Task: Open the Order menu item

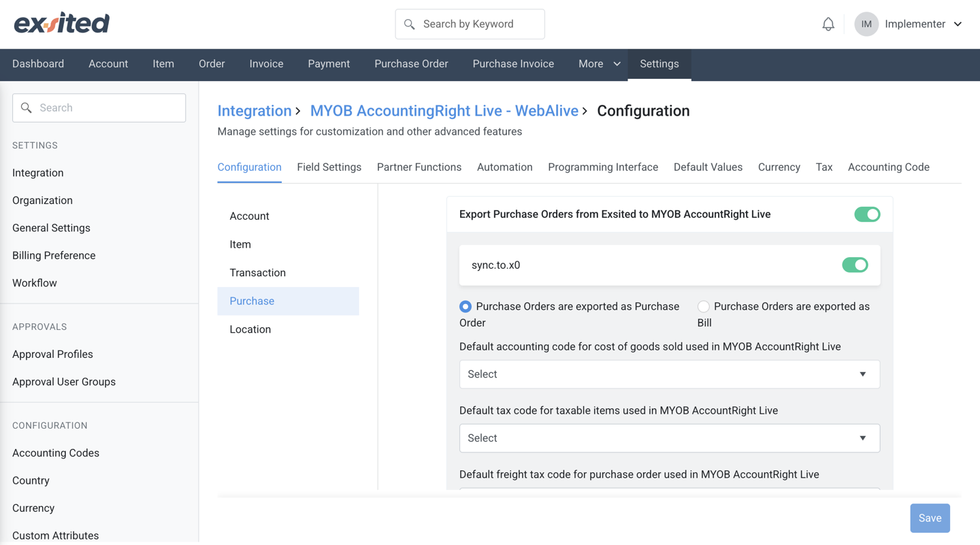Action: tap(212, 64)
